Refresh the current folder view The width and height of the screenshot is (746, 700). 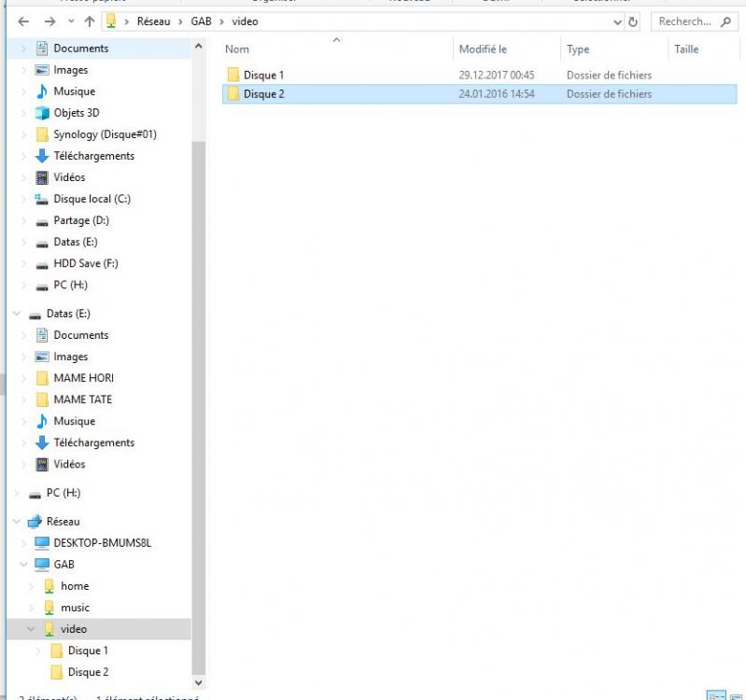tap(633, 21)
